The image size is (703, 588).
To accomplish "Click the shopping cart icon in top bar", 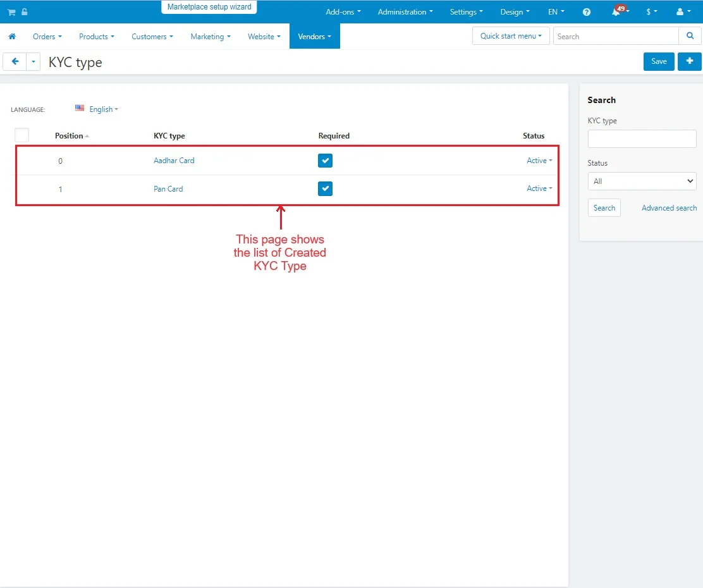I will (x=11, y=12).
